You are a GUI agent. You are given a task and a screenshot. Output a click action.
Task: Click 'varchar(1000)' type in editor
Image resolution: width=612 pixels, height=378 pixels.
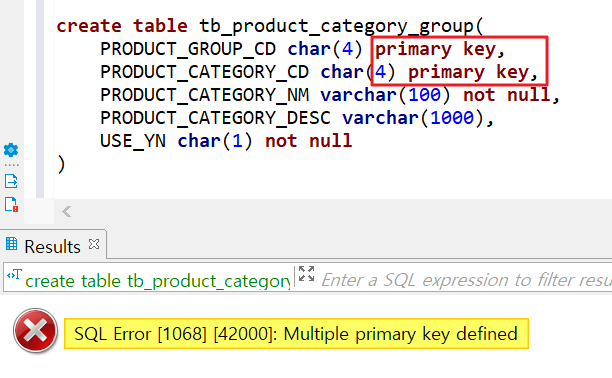coord(413,118)
